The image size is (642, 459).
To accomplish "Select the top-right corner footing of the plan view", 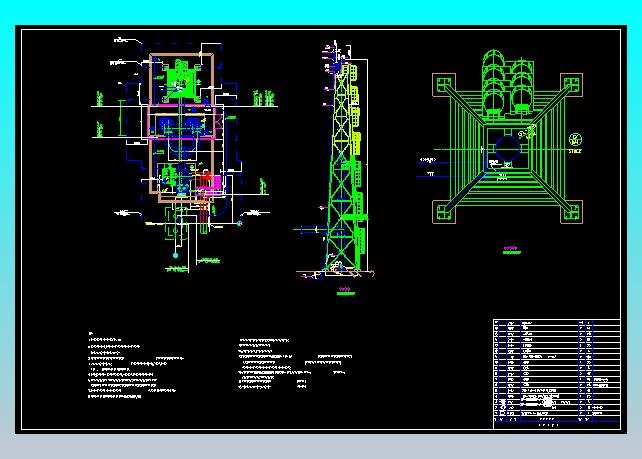I will 572,85.
